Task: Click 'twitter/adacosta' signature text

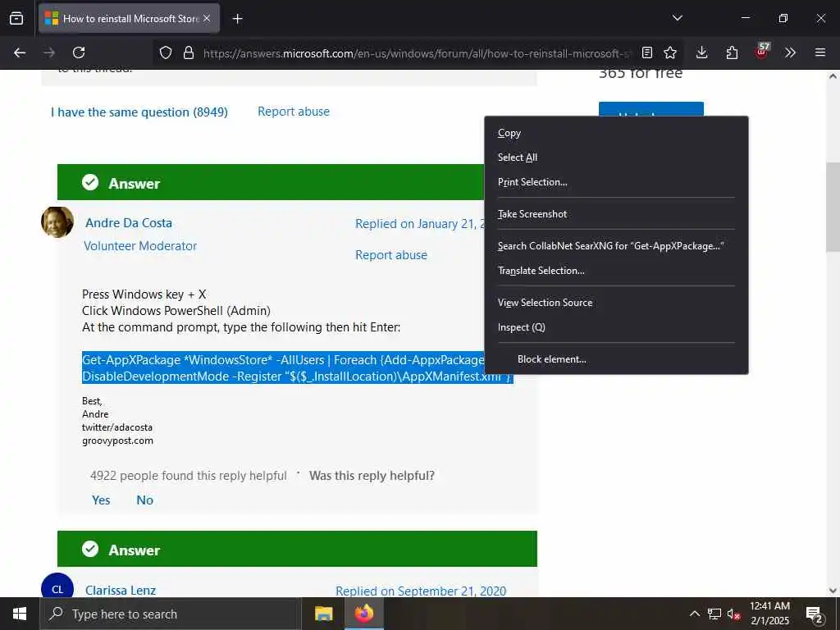Action: click(117, 427)
